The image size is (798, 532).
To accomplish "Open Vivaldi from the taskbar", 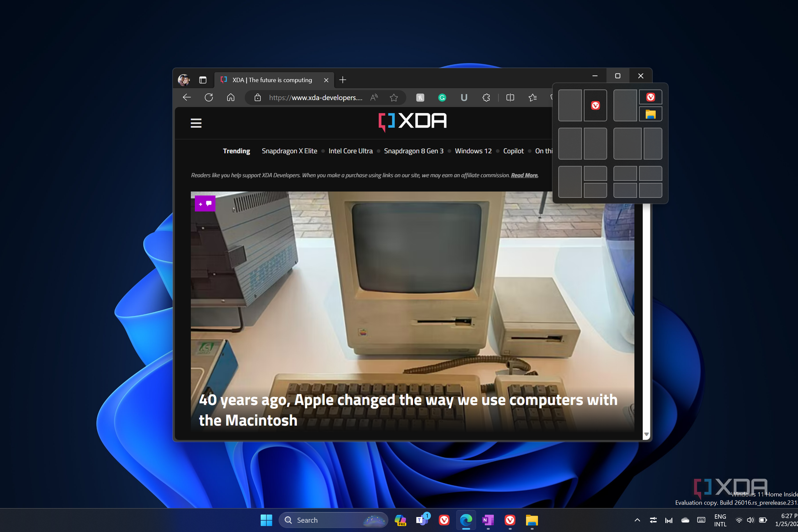I will point(444,520).
